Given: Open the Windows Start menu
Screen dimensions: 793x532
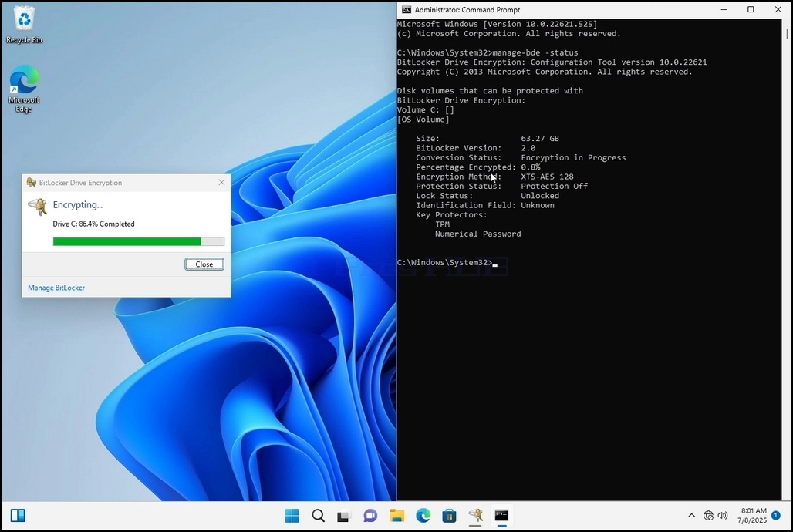Looking at the screenshot, I should point(292,515).
